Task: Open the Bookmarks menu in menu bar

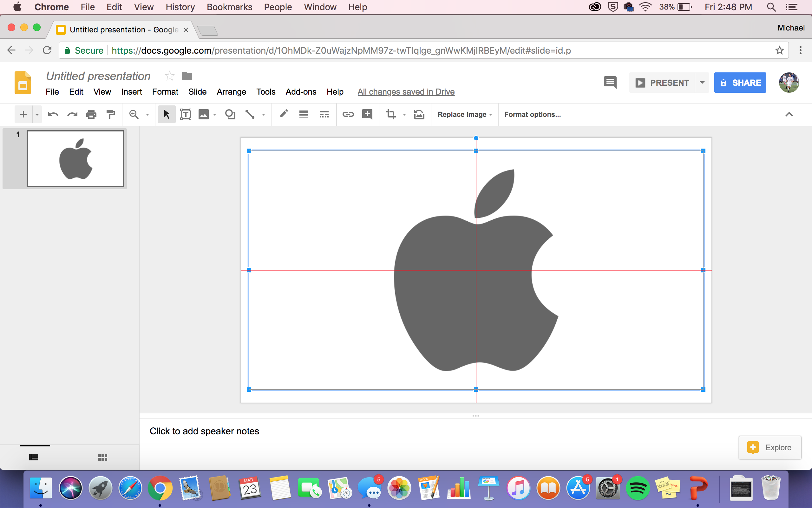Action: 229,7
